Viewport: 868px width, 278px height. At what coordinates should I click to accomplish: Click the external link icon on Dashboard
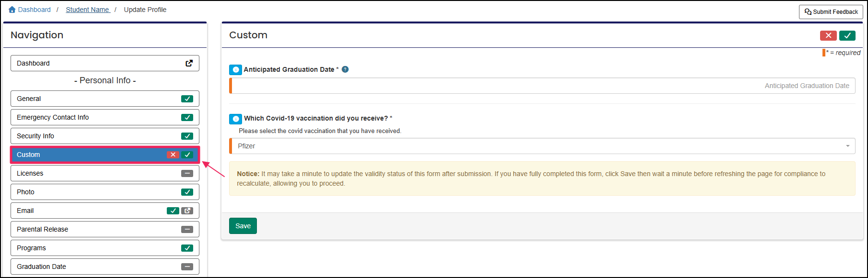[x=189, y=63]
